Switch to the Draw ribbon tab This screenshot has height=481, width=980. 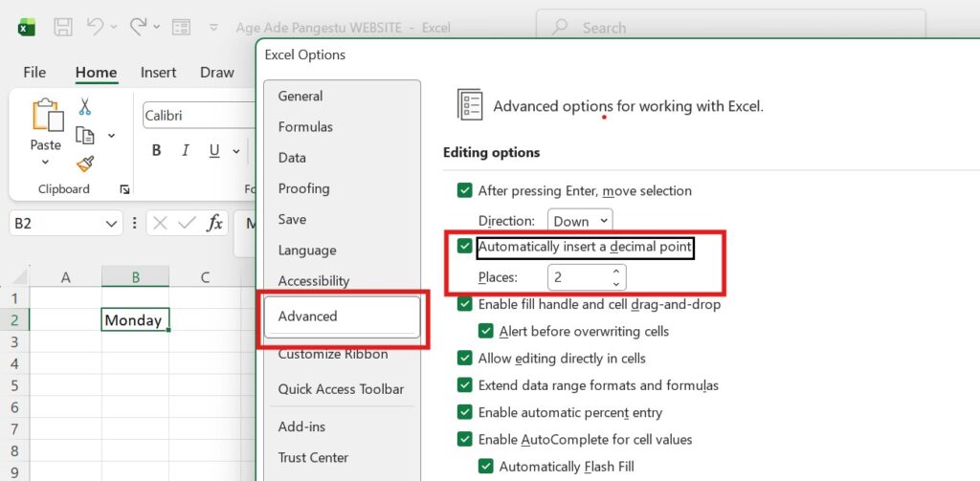[x=217, y=73]
